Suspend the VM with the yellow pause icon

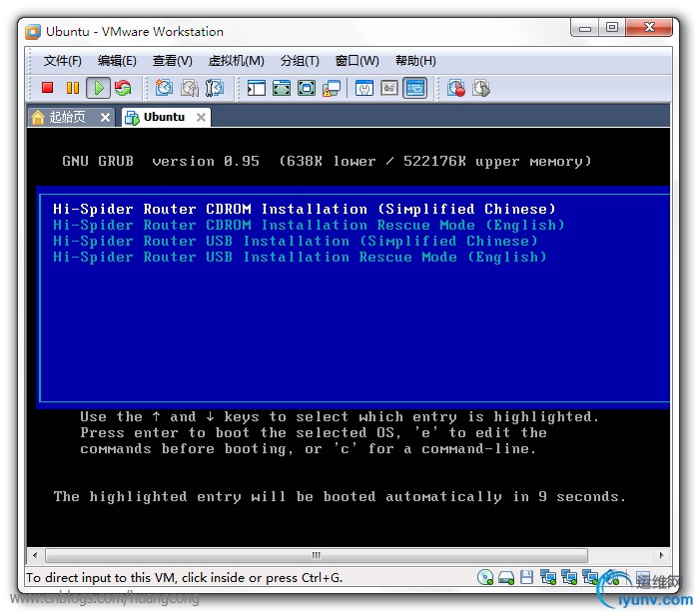pos(72,88)
